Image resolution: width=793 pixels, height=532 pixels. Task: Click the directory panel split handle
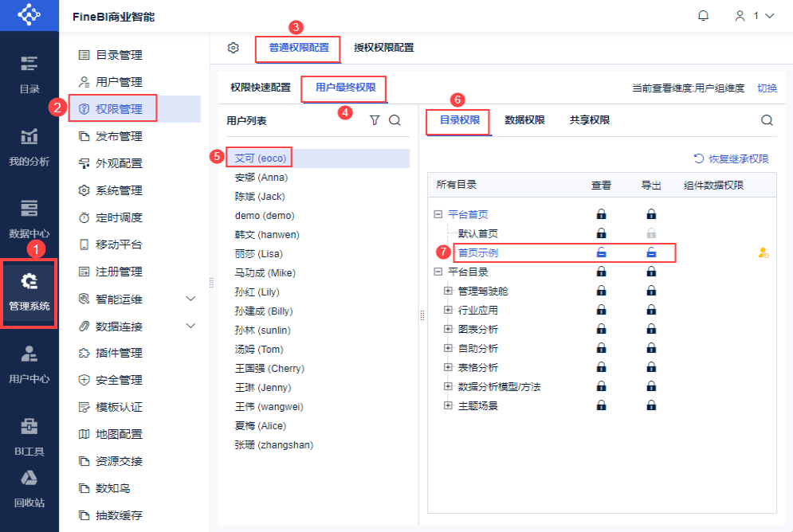422,315
